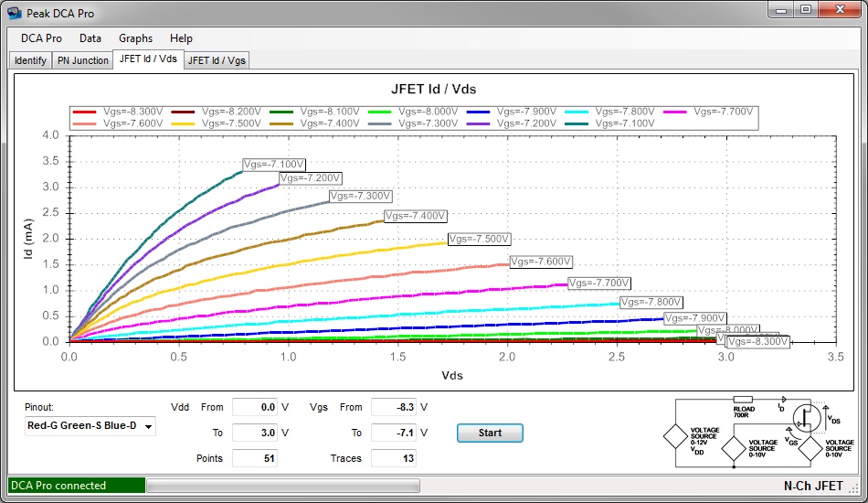868x503 pixels.
Task: Open the Pinout dropdown
Action: [x=90, y=426]
